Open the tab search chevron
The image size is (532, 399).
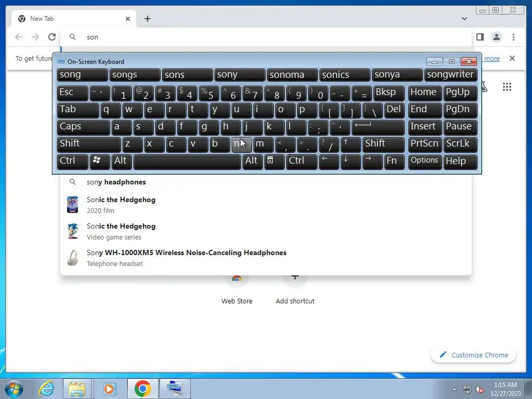tap(464, 19)
